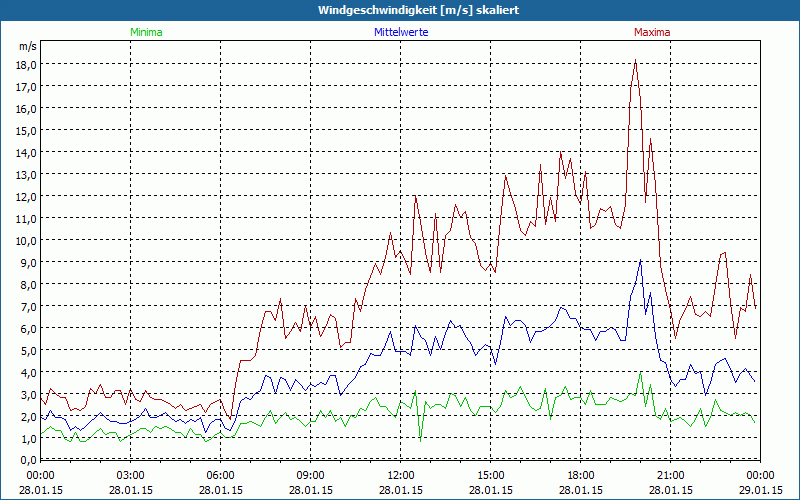
Task: Click the 0,0 y-axis tick label
Action: [x=25, y=460]
